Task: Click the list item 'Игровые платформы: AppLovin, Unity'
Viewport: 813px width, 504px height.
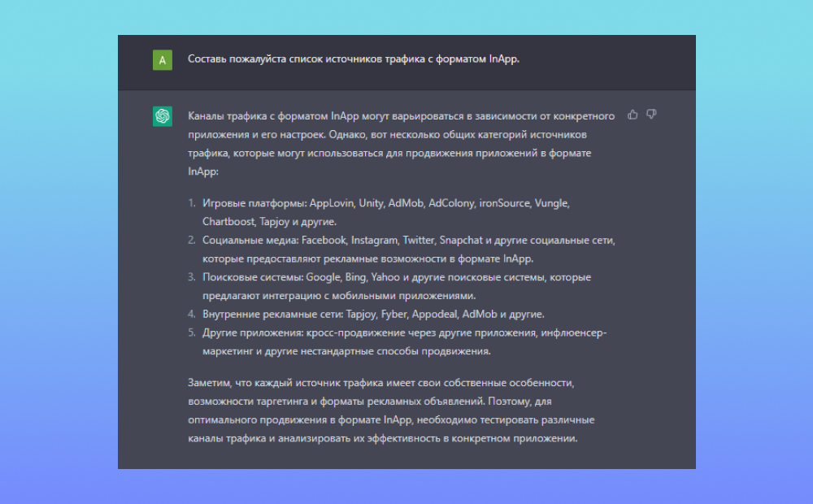Action: [385, 212]
